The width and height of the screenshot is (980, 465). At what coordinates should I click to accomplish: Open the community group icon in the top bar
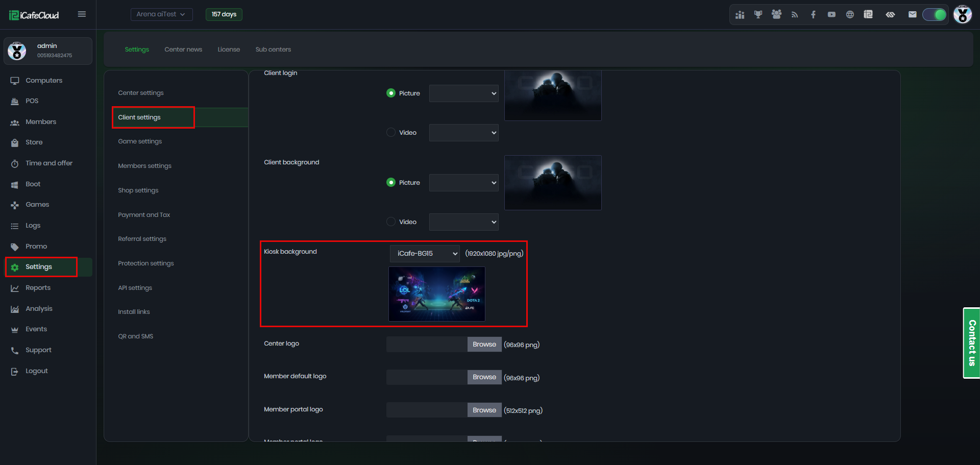click(776, 15)
